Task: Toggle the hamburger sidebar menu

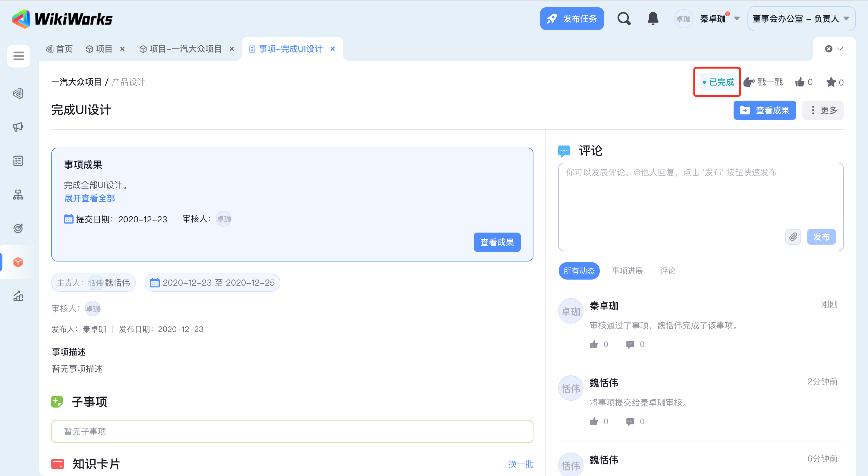Action: 18,56
